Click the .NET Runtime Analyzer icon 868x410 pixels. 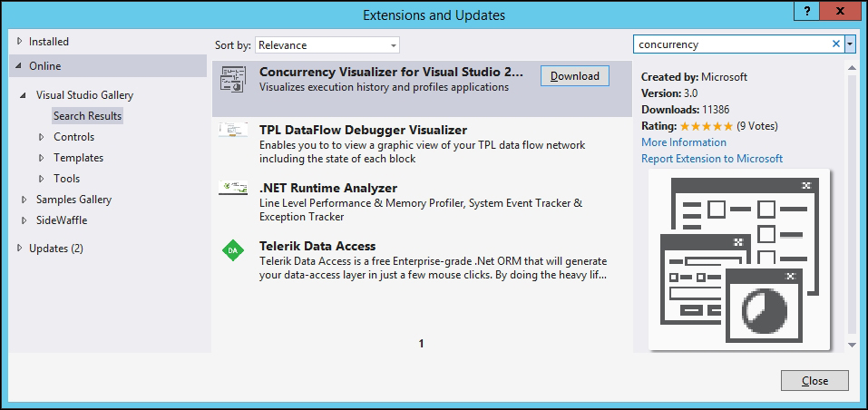[x=233, y=188]
